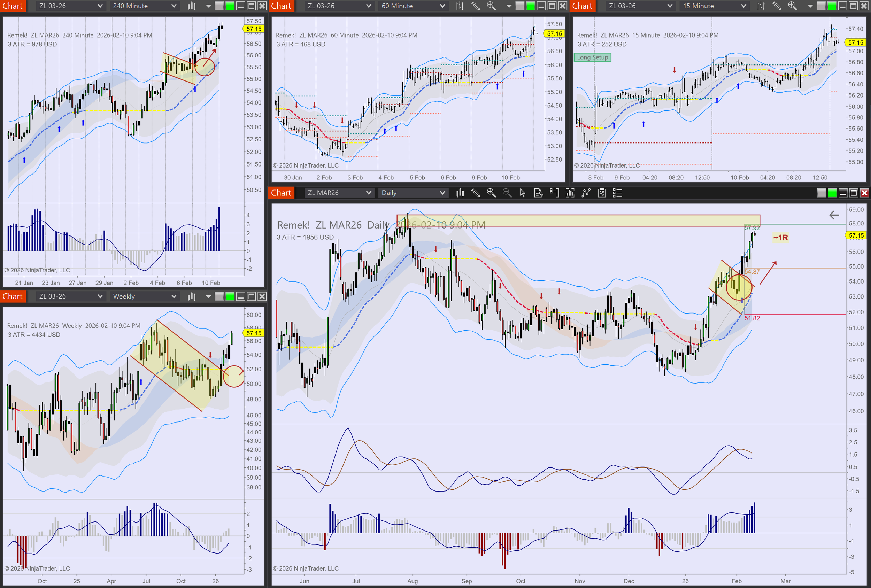Select the Drawing tools pencil in Daily chart
The height and width of the screenshot is (588, 871).
tap(476, 193)
